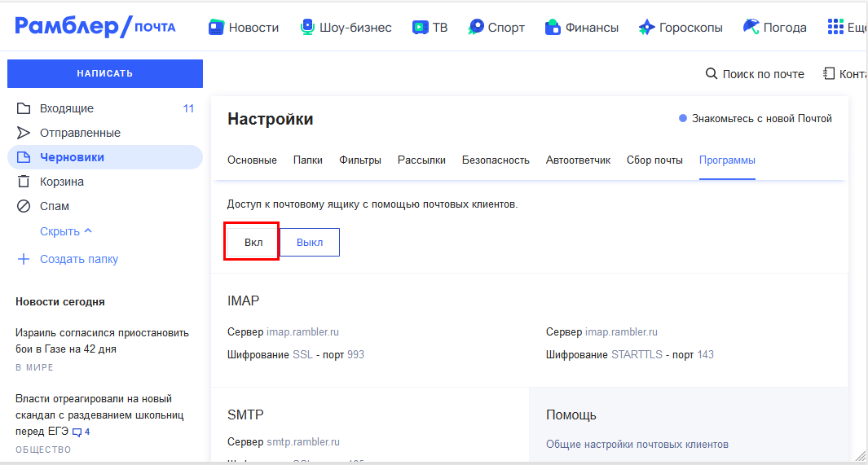Click the ТВ icon in top navigation
The image size is (868, 465).
click(421, 28)
